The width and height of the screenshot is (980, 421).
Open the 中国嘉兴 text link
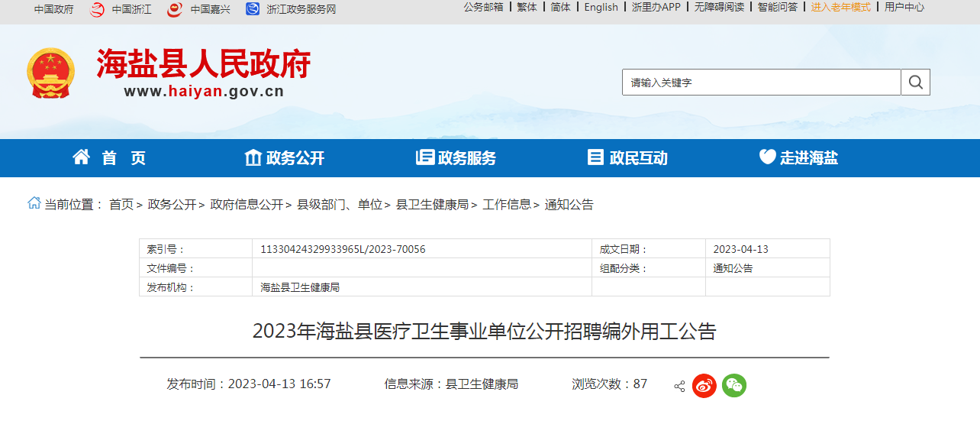(x=210, y=9)
